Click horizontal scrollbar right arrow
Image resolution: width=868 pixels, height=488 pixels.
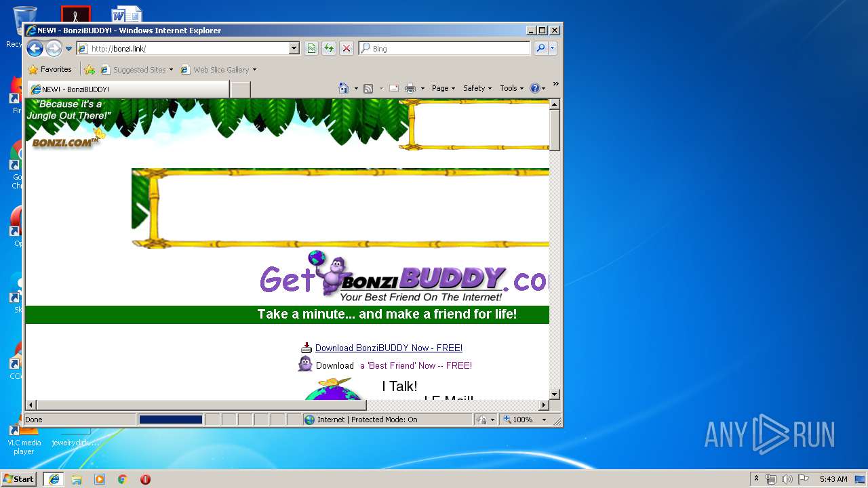click(543, 405)
